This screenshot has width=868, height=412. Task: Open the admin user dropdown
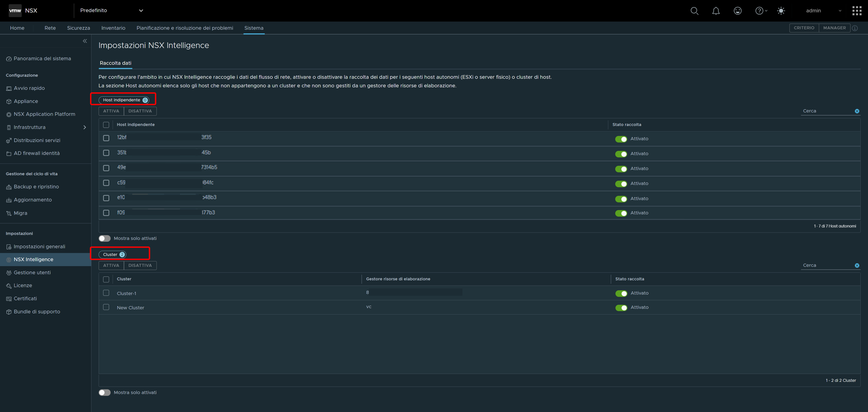(x=823, y=11)
